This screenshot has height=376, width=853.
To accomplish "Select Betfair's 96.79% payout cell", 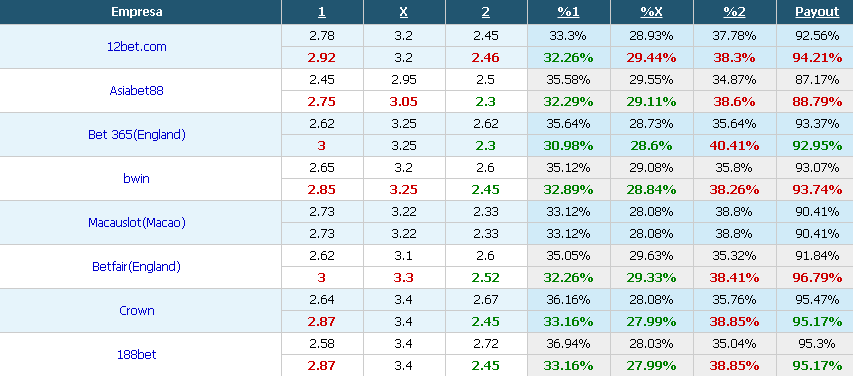I will 817,278.
